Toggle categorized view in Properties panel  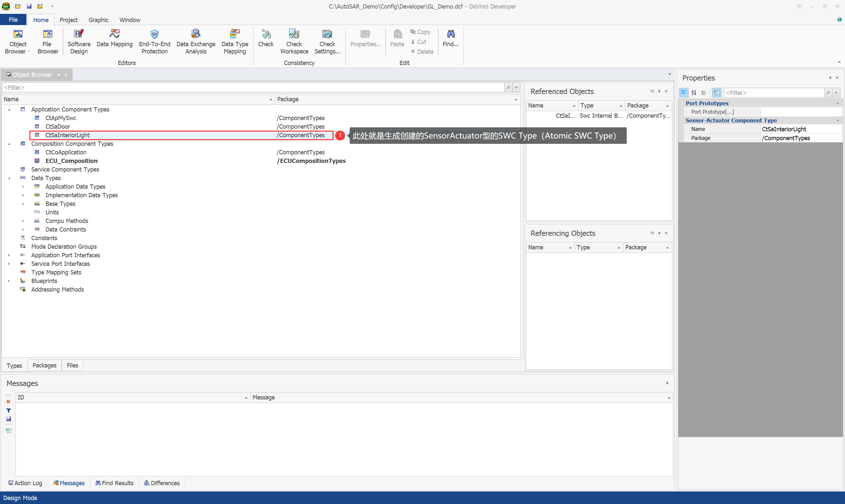684,93
